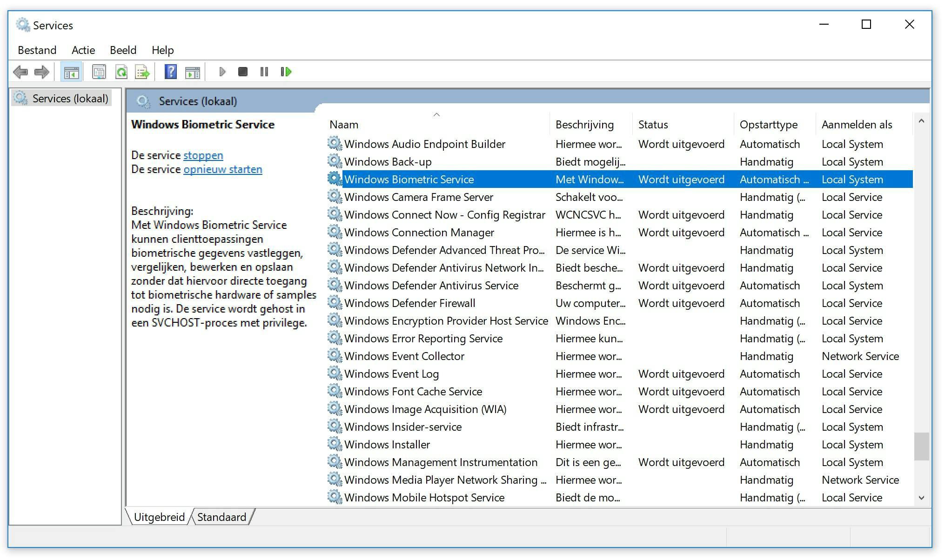Select the Windows Defender Firewall service row
The width and height of the screenshot is (945, 560).
409,303
